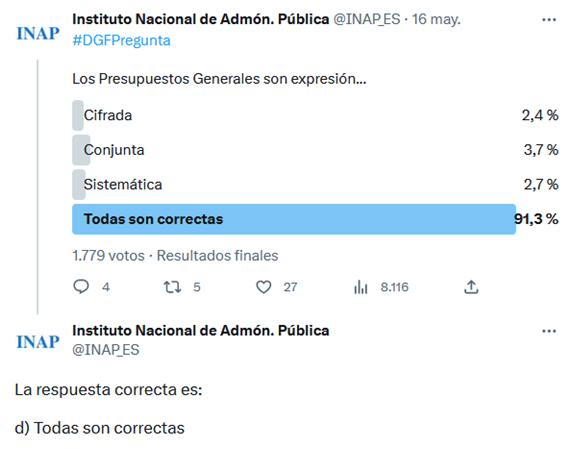
Task: Open the #DGFPregunta hashtag
Action: tap(121, 40)
